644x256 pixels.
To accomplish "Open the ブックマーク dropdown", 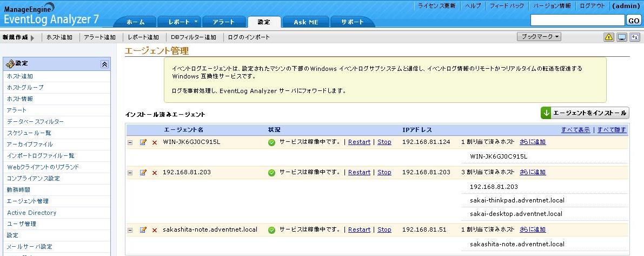I will point(539,37).
